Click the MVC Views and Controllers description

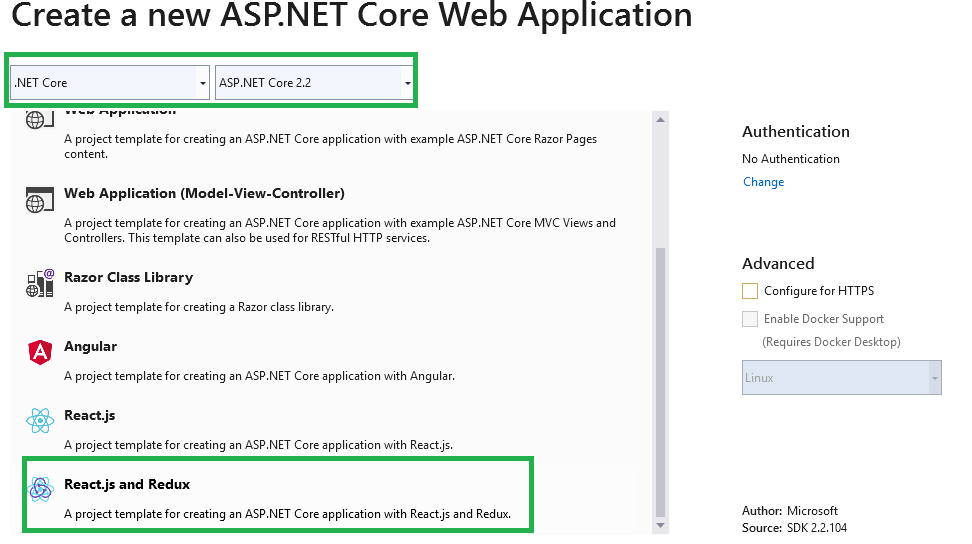(340, 230)
